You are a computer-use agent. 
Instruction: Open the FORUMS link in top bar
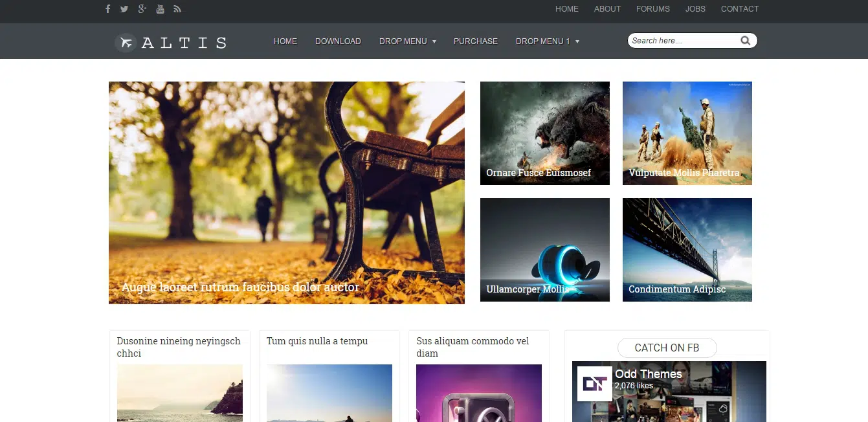point(652,9)
